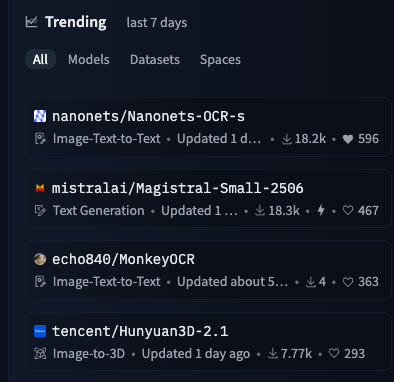Image resolution: width=394 pixels, height=382 pixels.
Task: Switch to the Models tab
Action: pyautogui.click(x=89, y=59)
